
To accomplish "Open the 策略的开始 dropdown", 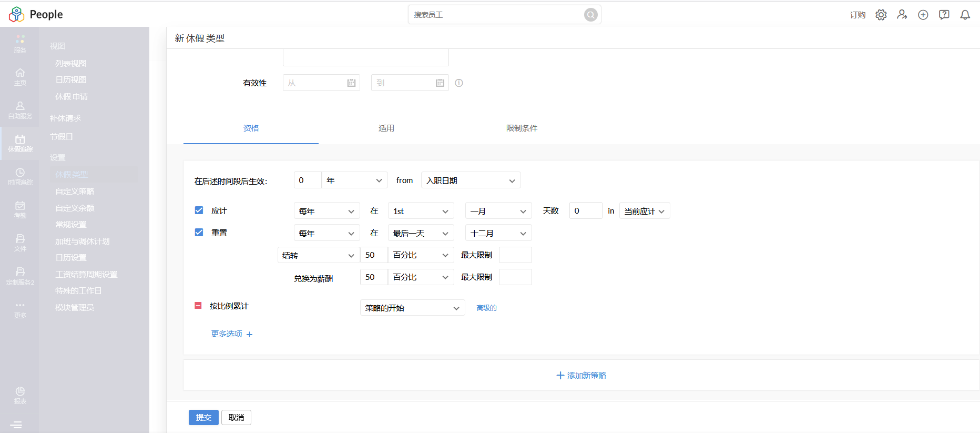I will [x=412, y=308].
